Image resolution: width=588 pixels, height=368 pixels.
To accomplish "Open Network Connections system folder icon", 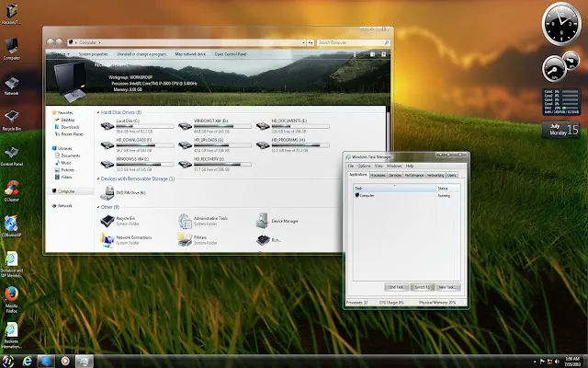I will 107,240.
